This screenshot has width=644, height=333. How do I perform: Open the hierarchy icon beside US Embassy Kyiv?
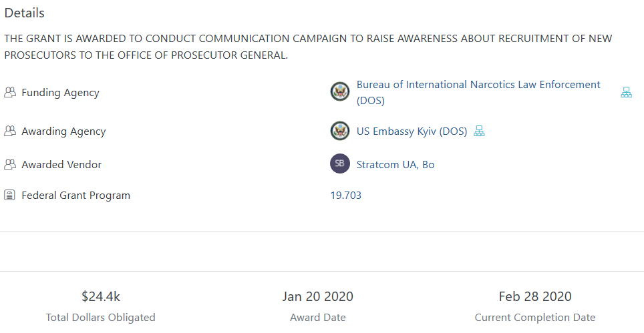(479, 131)
